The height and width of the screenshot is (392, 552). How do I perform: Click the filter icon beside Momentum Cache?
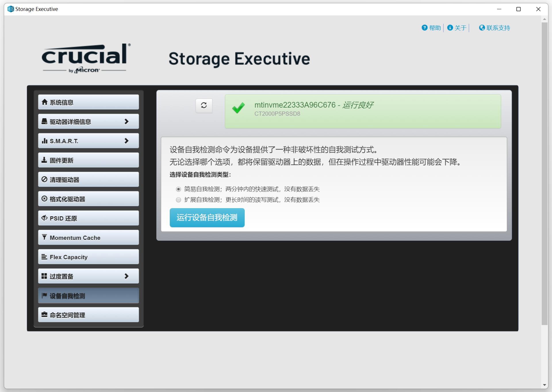pyautogui.click(x=44, y=237)
